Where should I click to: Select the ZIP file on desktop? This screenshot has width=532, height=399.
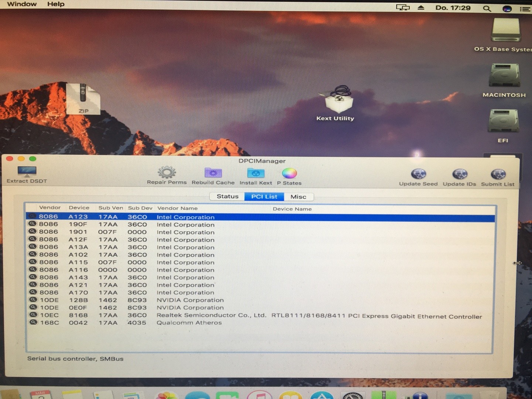83,99
